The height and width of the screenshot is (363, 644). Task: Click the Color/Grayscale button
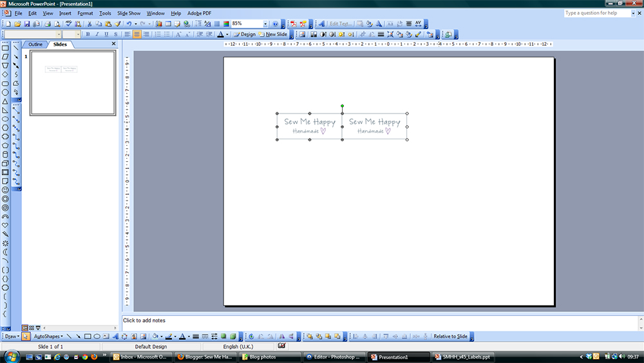226,24
